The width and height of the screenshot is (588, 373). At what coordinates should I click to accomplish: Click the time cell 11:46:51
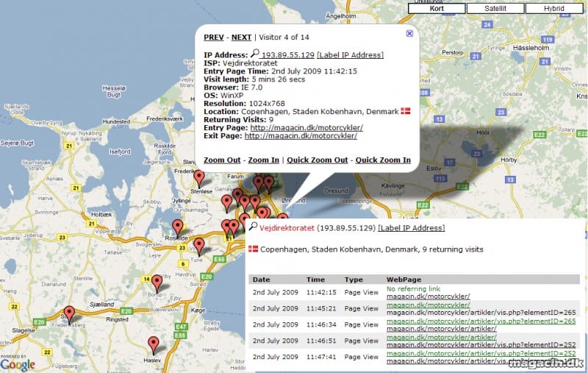pos(321,341)
